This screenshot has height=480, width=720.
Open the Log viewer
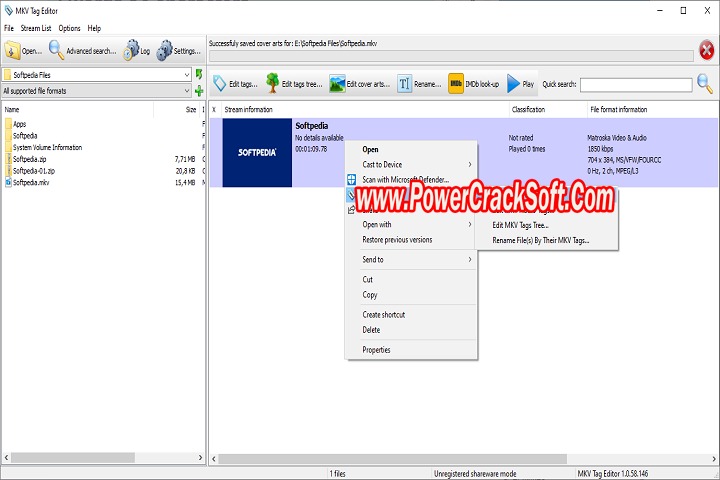click(x=131, y=50)
